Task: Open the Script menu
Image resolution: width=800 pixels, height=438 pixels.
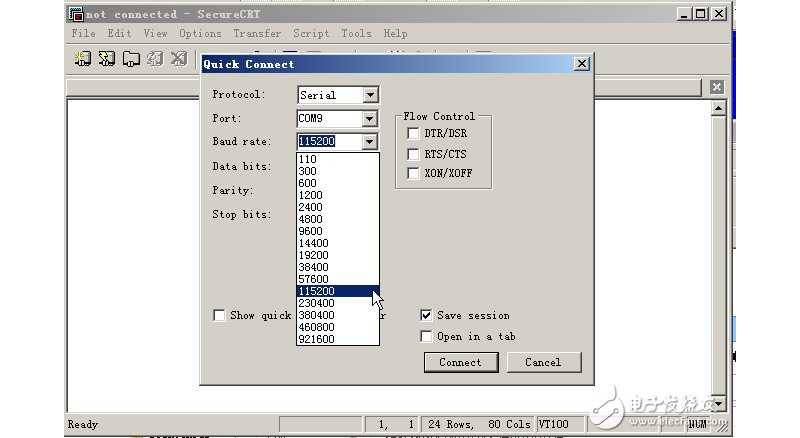Action: [311, 33]
